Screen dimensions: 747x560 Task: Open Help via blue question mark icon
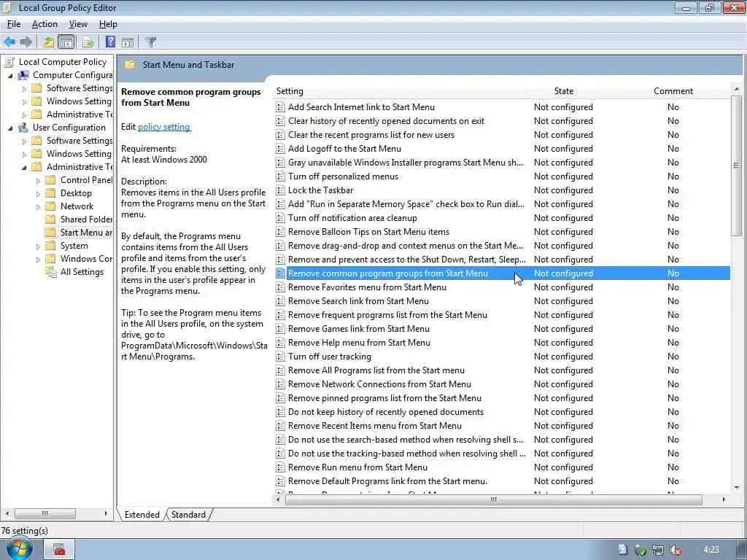click(111, 42)
